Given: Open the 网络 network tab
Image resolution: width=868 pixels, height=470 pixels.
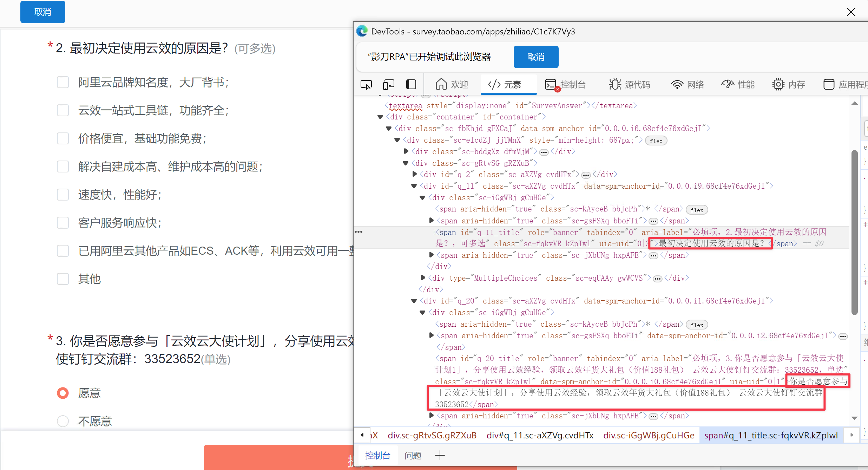Looking at the screenshot, I should tap(688, 85).
